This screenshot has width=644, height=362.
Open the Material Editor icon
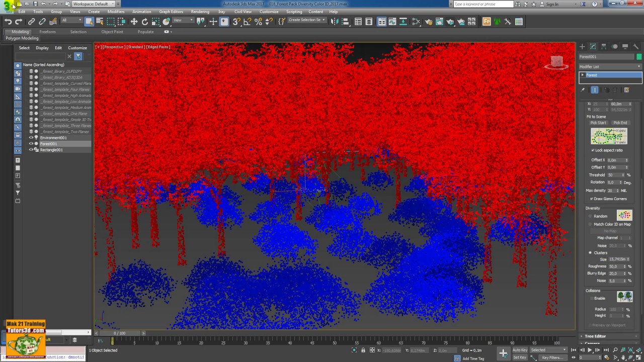[x=416, y=22]
